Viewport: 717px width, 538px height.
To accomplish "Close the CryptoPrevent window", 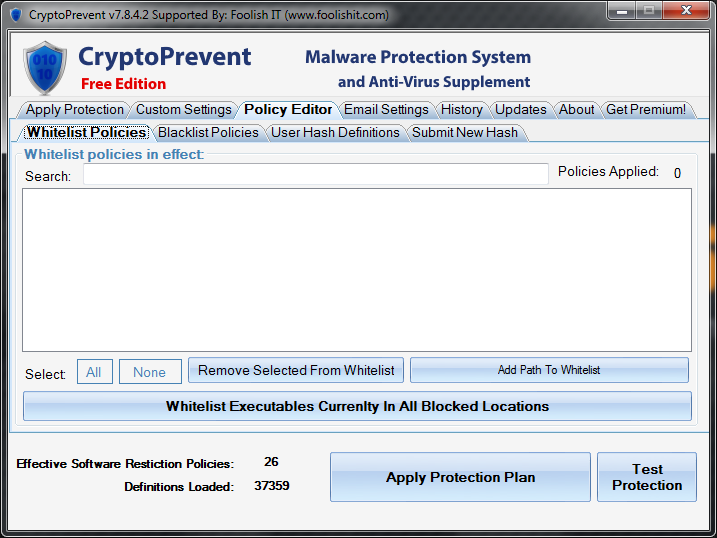I will point(686,11).
